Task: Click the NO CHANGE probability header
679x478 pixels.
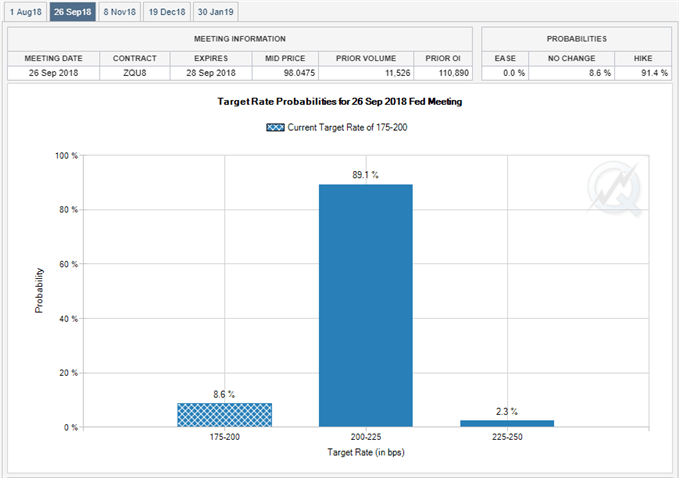Action: click(572, 58)
